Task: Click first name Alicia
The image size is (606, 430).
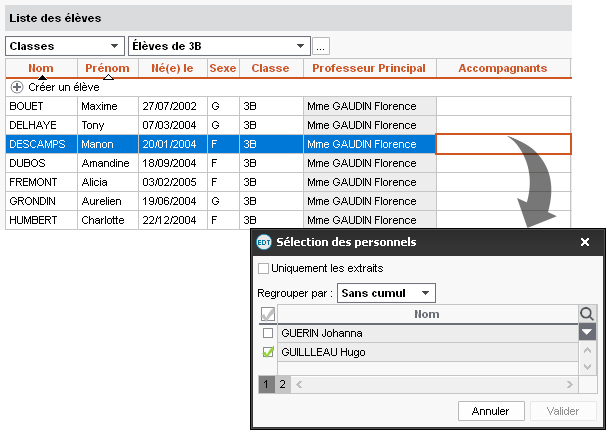Action: (94, 182)
